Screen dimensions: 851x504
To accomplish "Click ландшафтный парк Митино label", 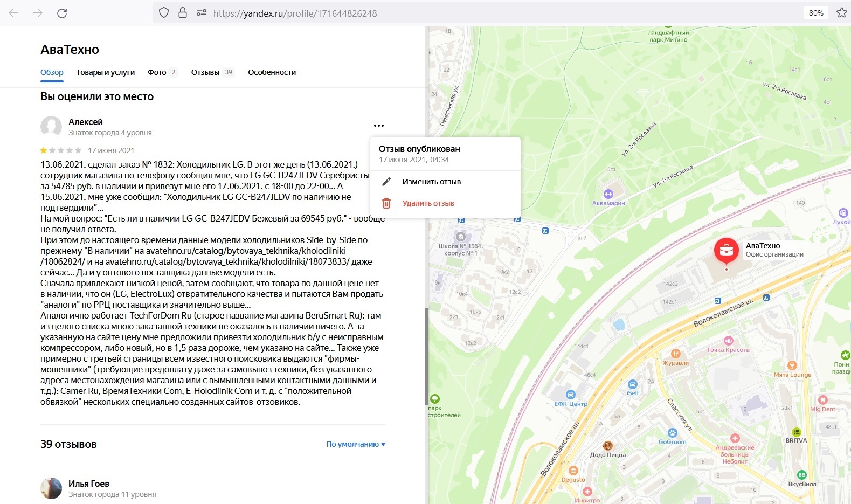I will [668, 36].
